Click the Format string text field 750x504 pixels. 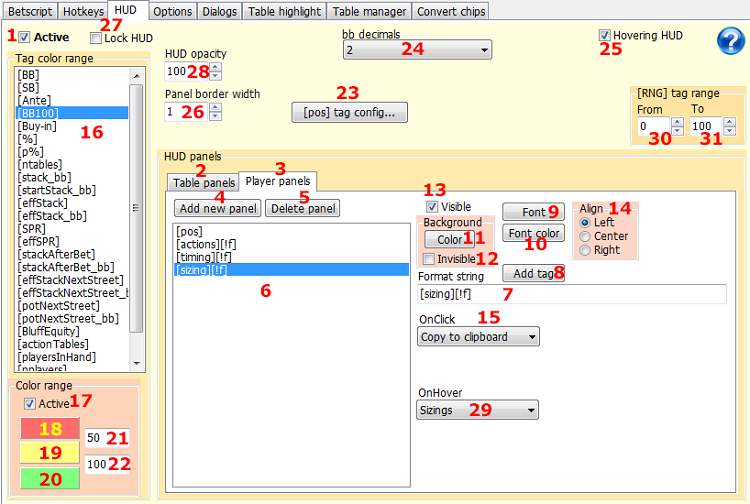572,294
